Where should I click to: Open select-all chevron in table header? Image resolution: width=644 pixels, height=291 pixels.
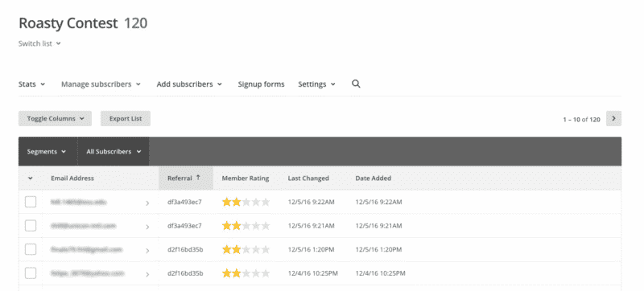point(31,178)
